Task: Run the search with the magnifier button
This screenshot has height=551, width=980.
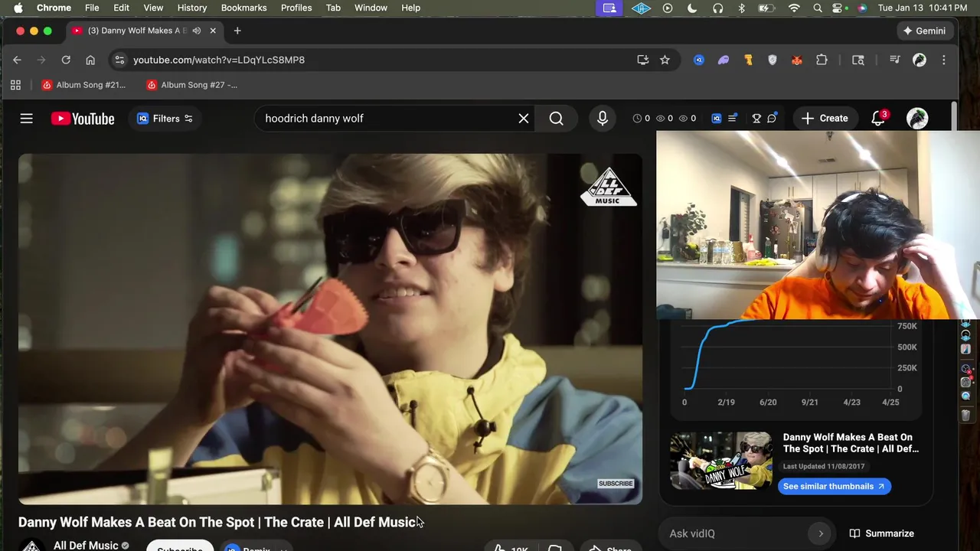Action: (557, 119)
